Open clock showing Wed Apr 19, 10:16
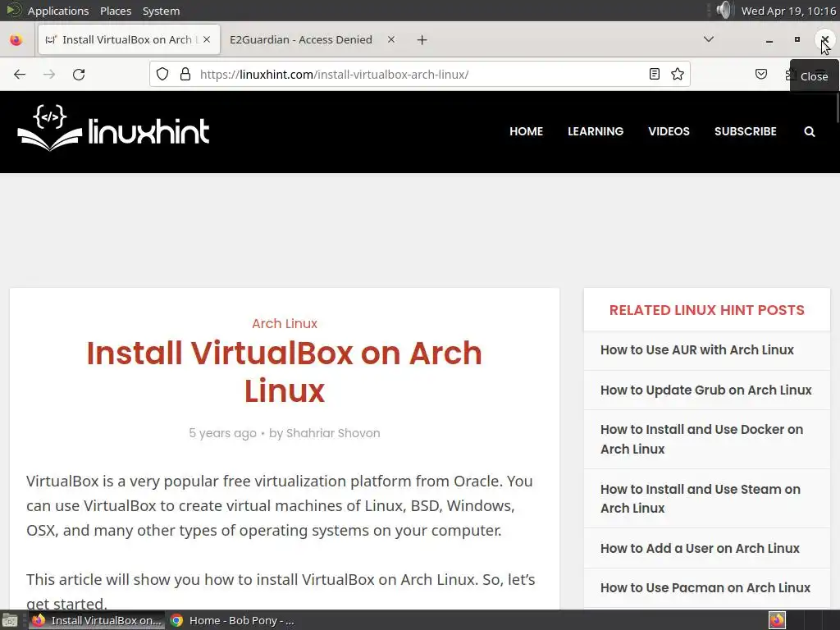Viewport: 840px width, 630px height. click(788, 11)
